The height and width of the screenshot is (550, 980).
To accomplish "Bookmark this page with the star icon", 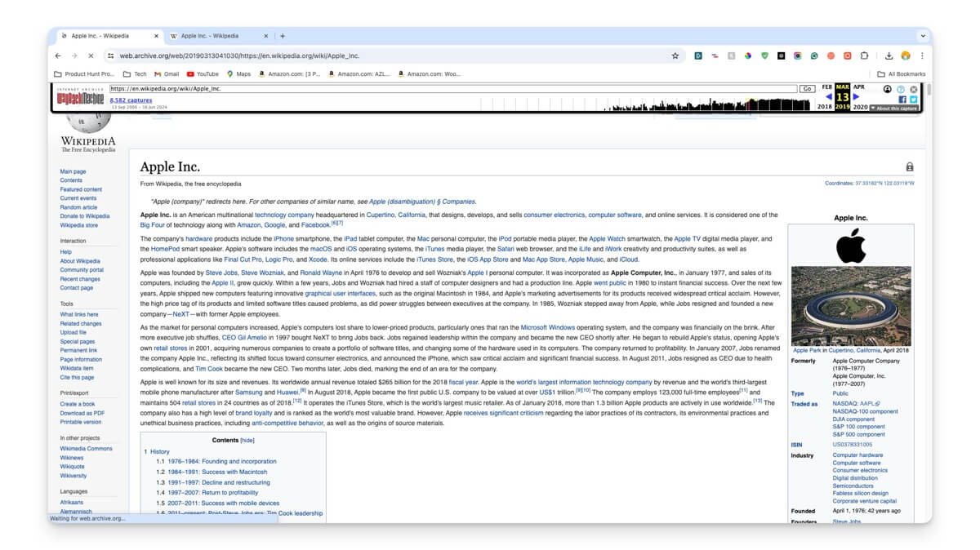I will pyautogui.click(x=675, y=55).
